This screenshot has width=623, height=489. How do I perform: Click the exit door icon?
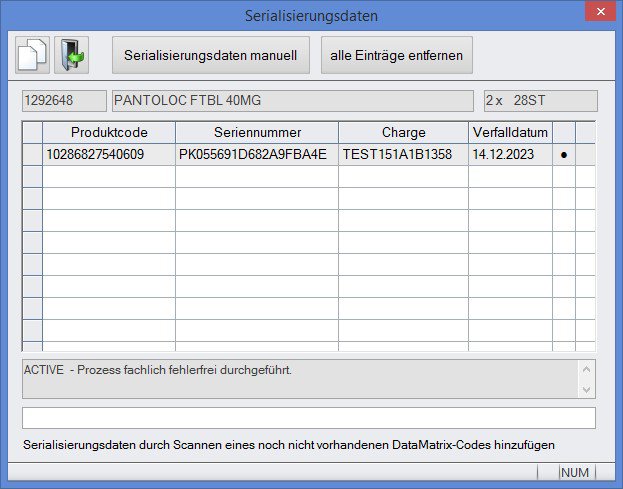pos(71,55)
